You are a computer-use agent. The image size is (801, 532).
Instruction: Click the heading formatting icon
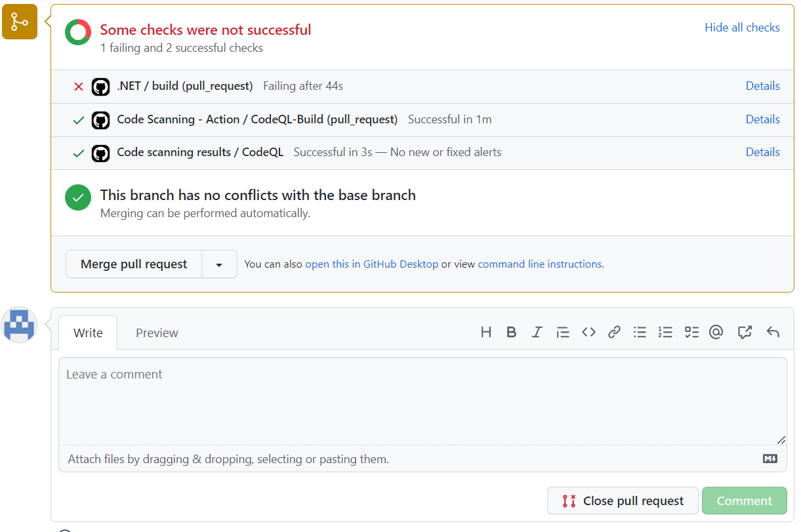(486, 332)
